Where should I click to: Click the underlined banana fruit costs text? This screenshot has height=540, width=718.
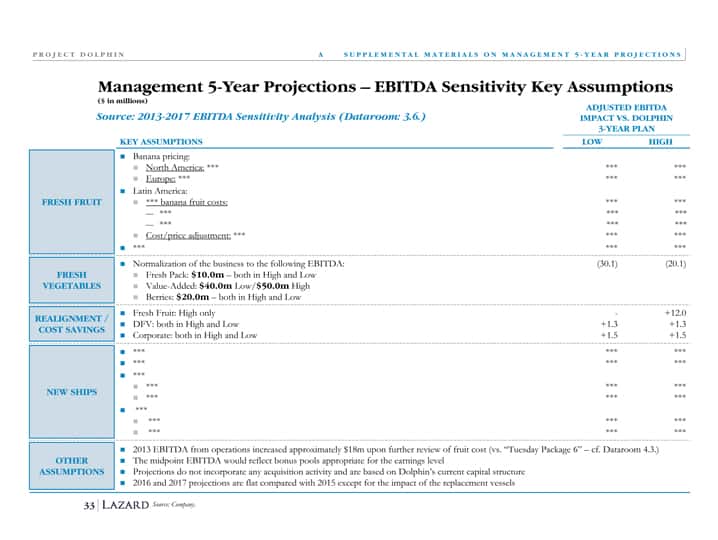pos(186,202)
